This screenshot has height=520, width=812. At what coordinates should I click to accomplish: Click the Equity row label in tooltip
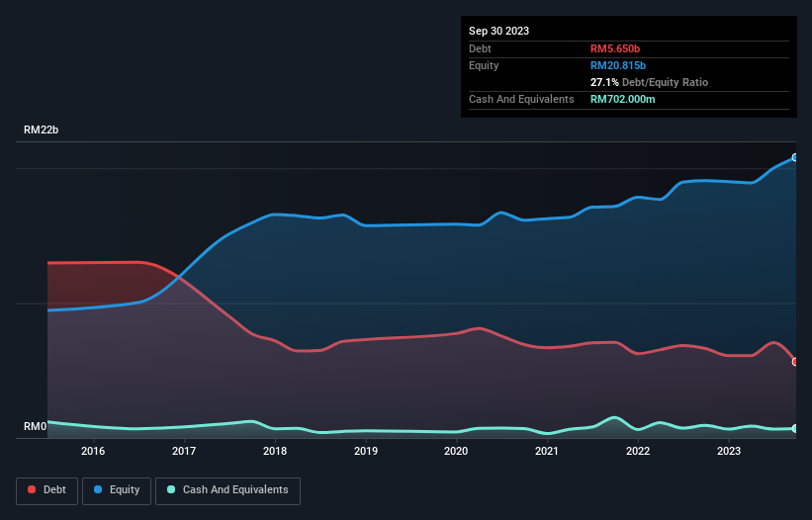click(484, 65)
